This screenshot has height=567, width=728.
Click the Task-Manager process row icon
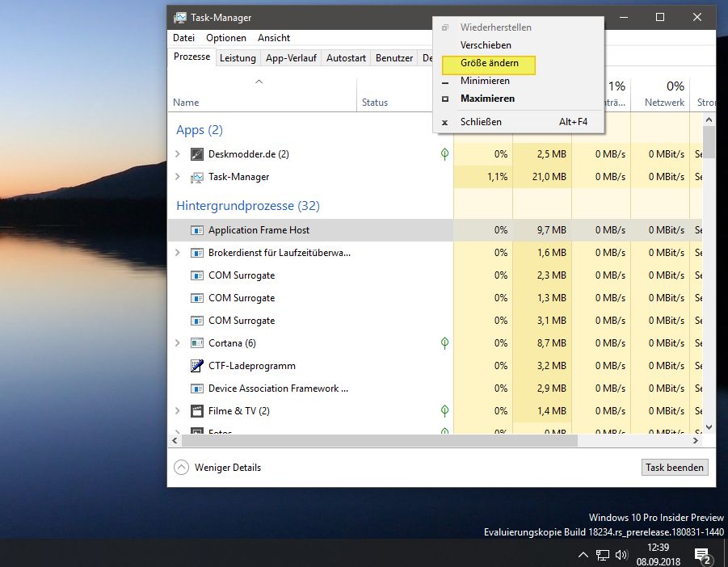coord(197,177)
